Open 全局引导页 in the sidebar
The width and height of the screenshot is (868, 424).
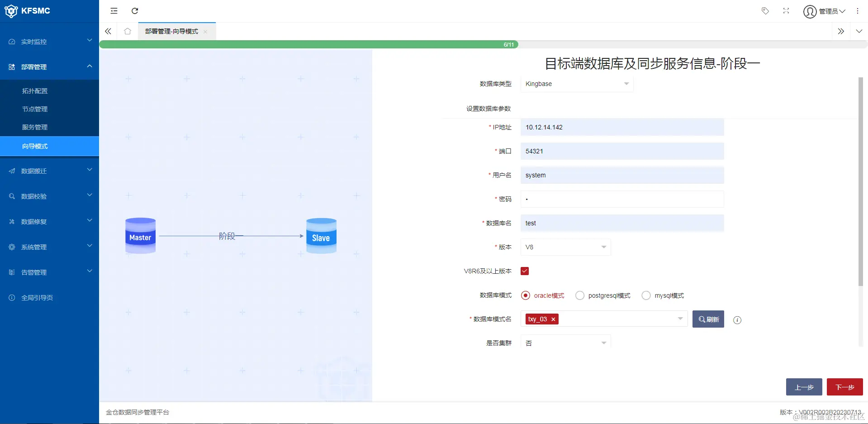point(37,298)
